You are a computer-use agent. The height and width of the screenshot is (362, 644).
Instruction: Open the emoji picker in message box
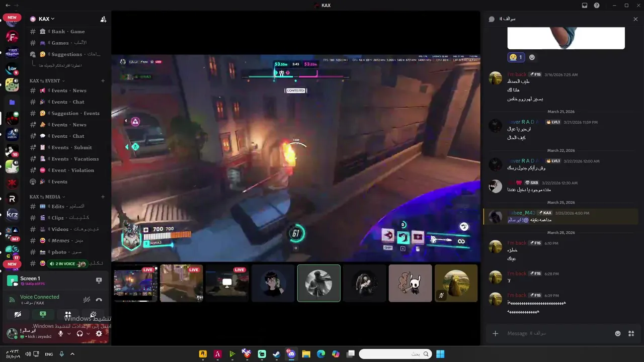click(x=618, y=333)
